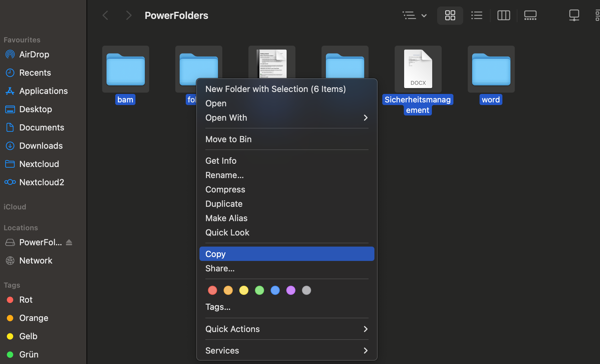Choose Move to Bin
600x364 pixels.
coord(287,139)
